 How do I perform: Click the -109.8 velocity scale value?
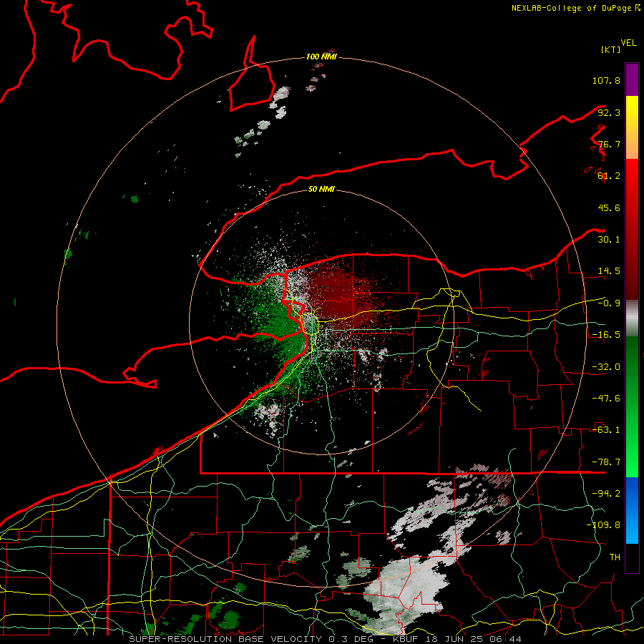click(x=603, y=525)
